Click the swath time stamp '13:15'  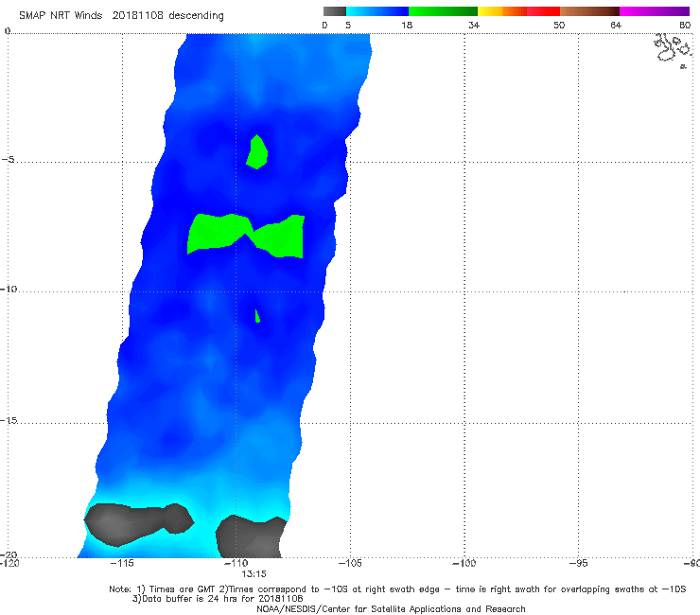pos(254,574)
